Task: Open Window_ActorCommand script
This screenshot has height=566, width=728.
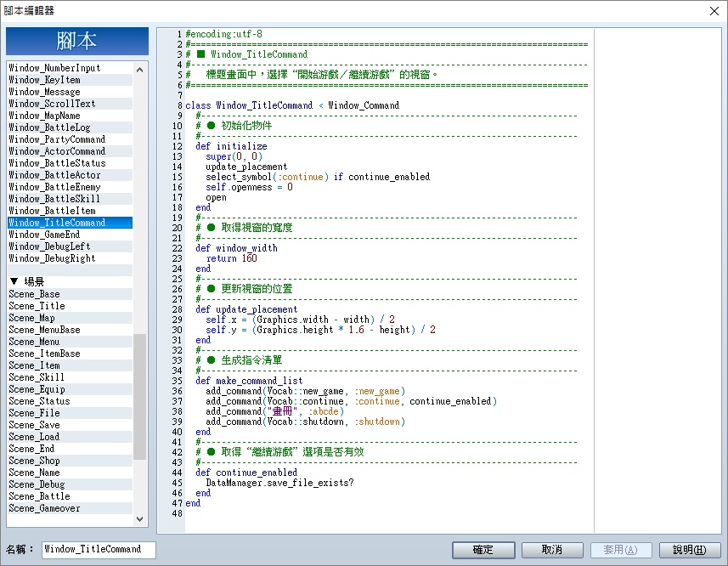Action: pos(70,151)
